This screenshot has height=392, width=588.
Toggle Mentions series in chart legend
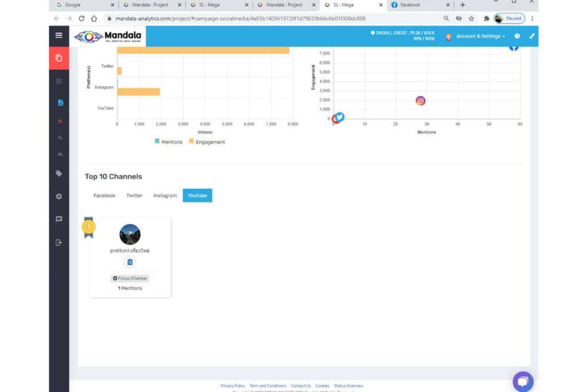point(168,142)
